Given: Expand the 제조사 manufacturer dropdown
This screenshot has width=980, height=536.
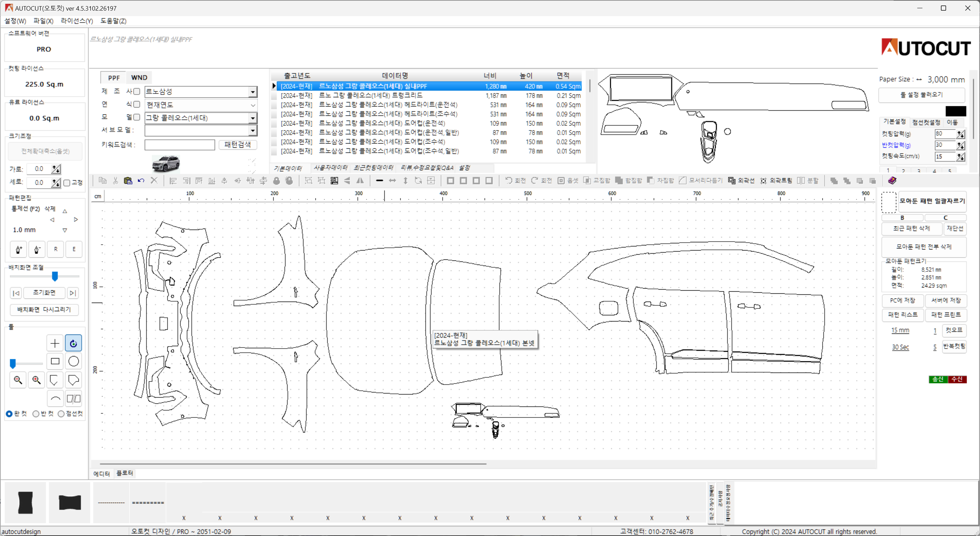Looking at the screenshot, I should [x=253, y=92].
